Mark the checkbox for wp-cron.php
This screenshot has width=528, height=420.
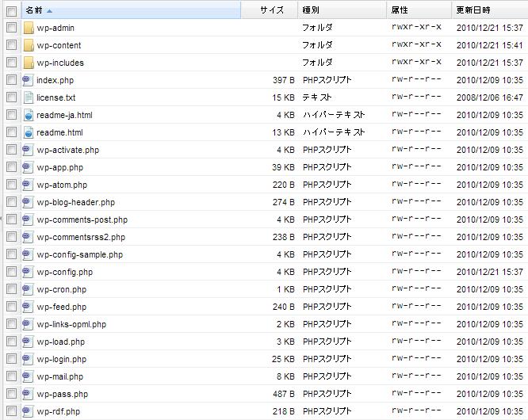[11, 289]
